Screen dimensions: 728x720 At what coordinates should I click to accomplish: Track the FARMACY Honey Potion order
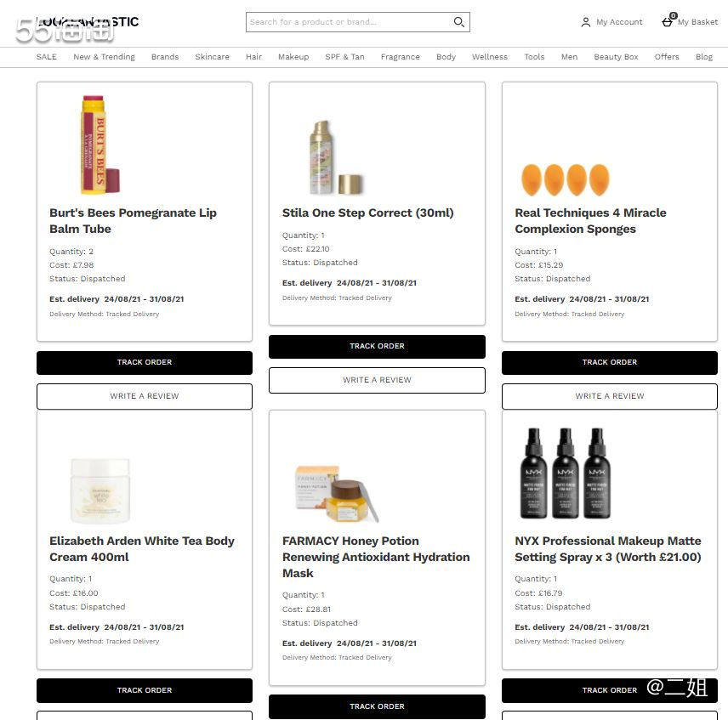point(377,706)
